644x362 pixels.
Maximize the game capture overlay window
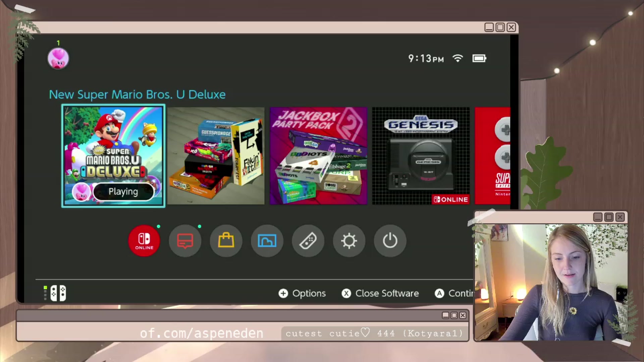pyautogui.click(x=500, y=27)
